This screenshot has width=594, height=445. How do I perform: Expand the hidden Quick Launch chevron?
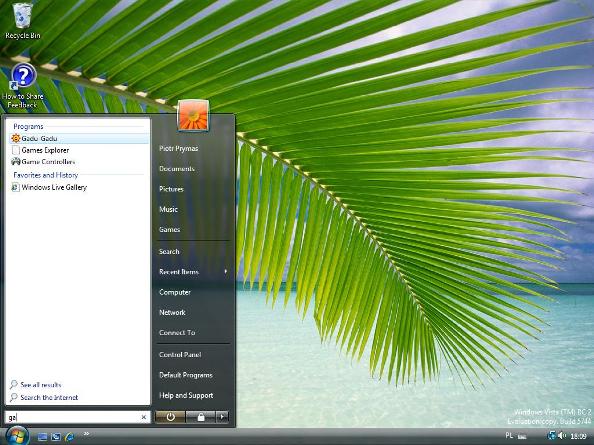click(x=86, y=434)
